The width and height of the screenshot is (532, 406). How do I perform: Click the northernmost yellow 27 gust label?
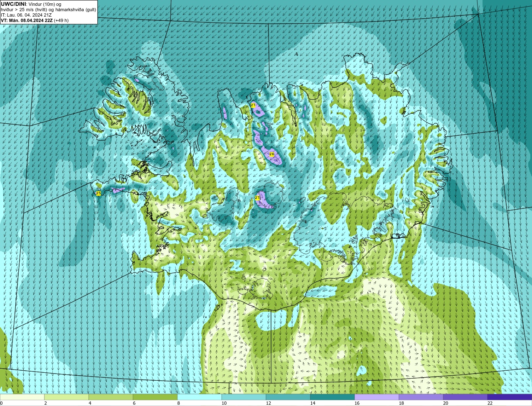pyautogui.click(x=253, y=105)
